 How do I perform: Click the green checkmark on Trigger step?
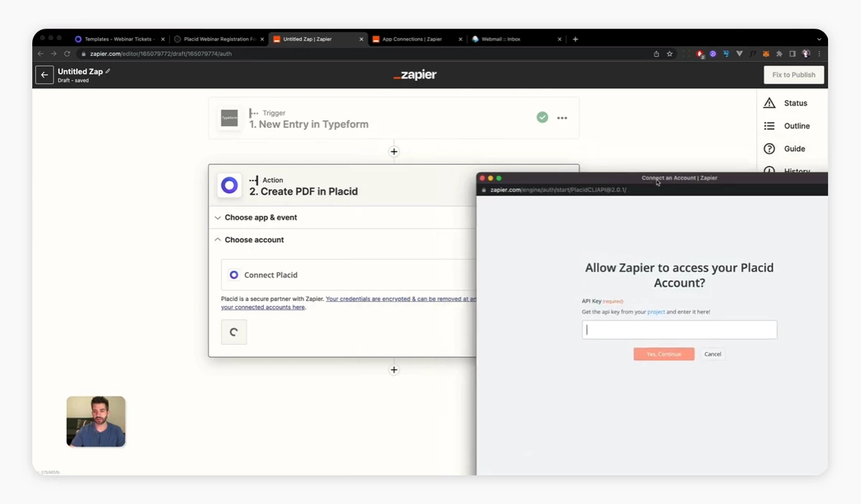tap(542, 117)
